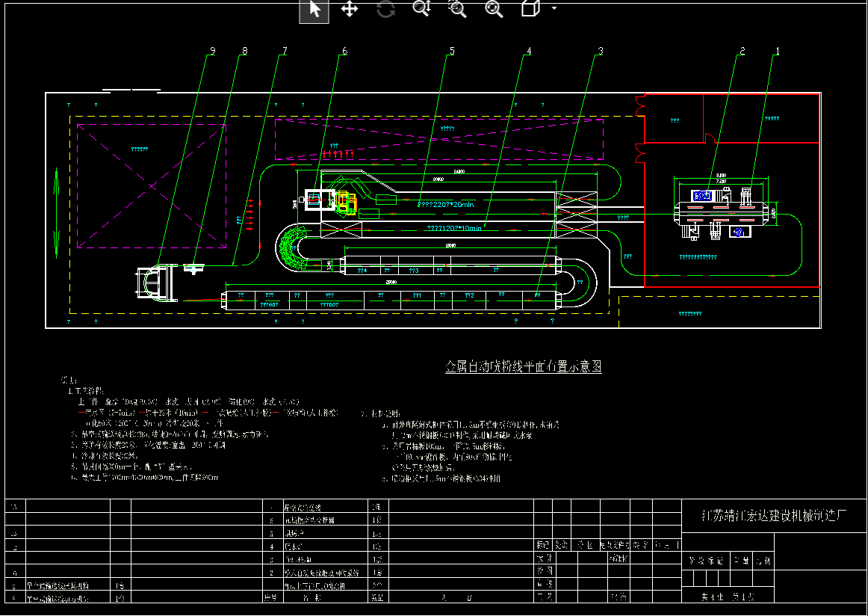This screenshot has height=616, width=868.
Task: Activate the Select arrow cursor tool
Action: (314, 10)
